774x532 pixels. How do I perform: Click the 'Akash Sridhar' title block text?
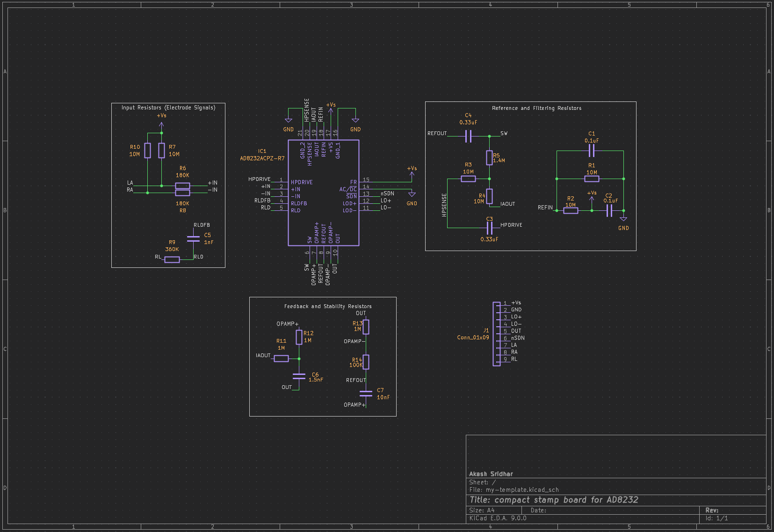(491, 474)
